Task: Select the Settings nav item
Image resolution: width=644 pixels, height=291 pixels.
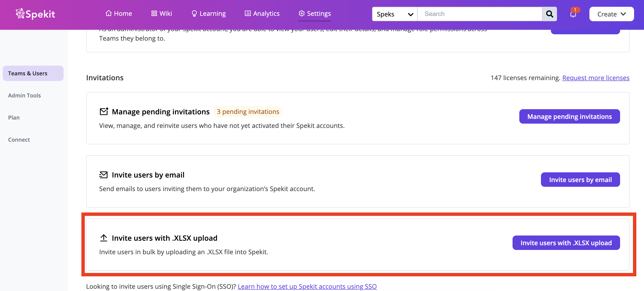Action: point(315,14)
